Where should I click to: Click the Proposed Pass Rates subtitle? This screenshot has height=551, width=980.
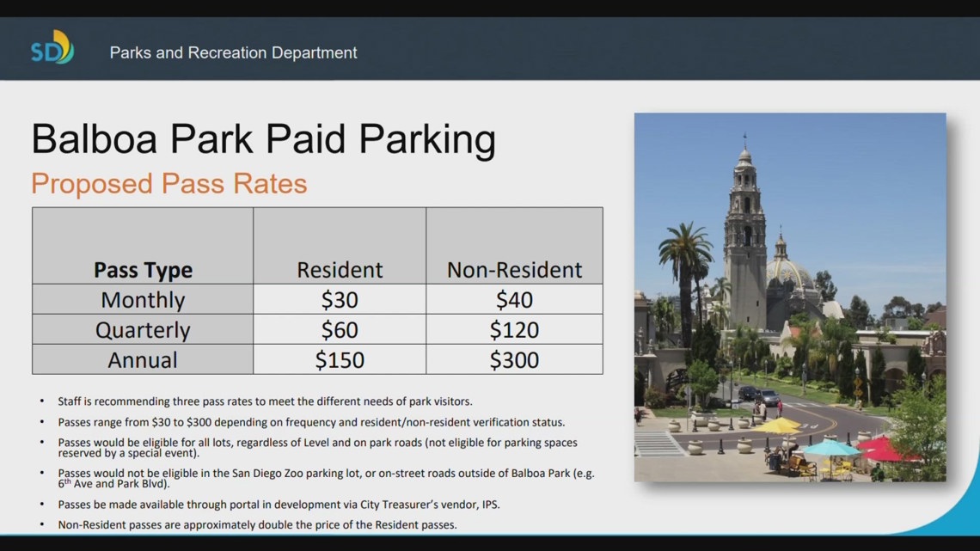(x=168, y=183)
